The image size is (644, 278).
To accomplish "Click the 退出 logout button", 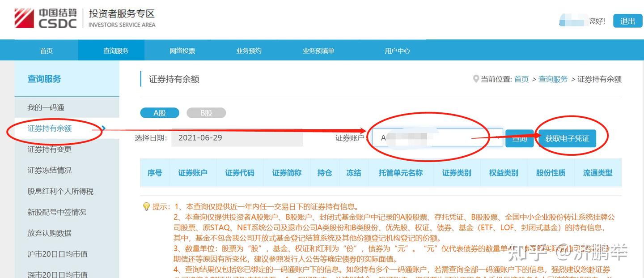I will [627, 20].
